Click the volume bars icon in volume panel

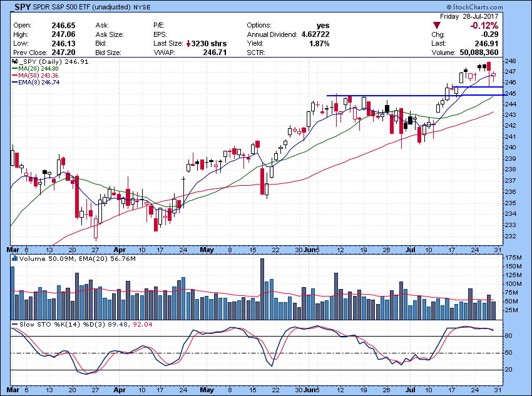tap(15, 258)
